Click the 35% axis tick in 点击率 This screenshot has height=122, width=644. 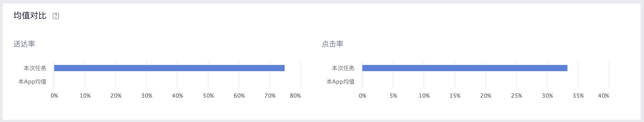(578, 96)
